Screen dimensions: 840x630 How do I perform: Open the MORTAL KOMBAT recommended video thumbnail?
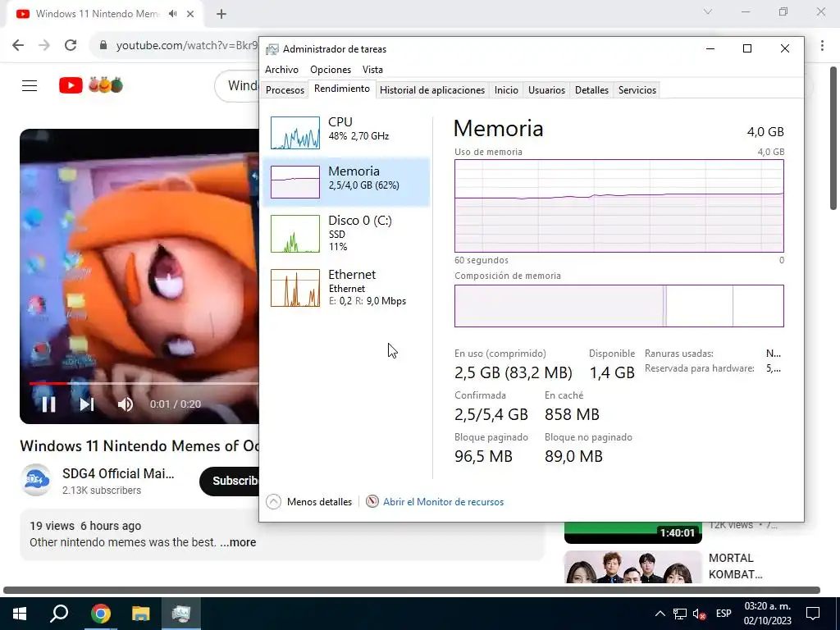[632, 567]
